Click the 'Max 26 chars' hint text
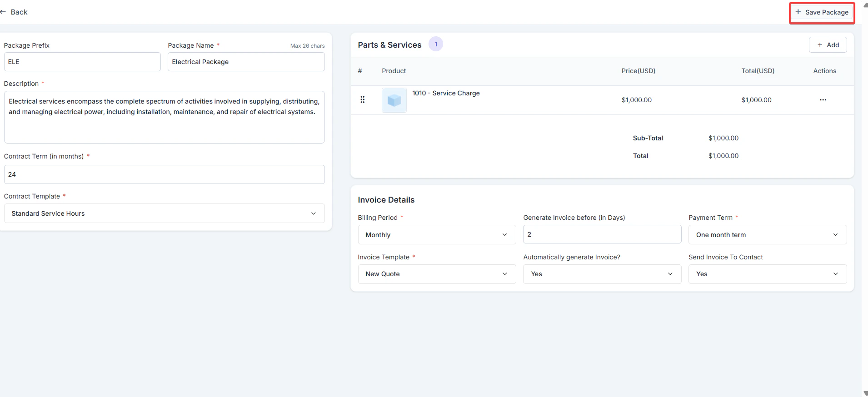This screenshot has height=397, width=868. click(307, 46)
